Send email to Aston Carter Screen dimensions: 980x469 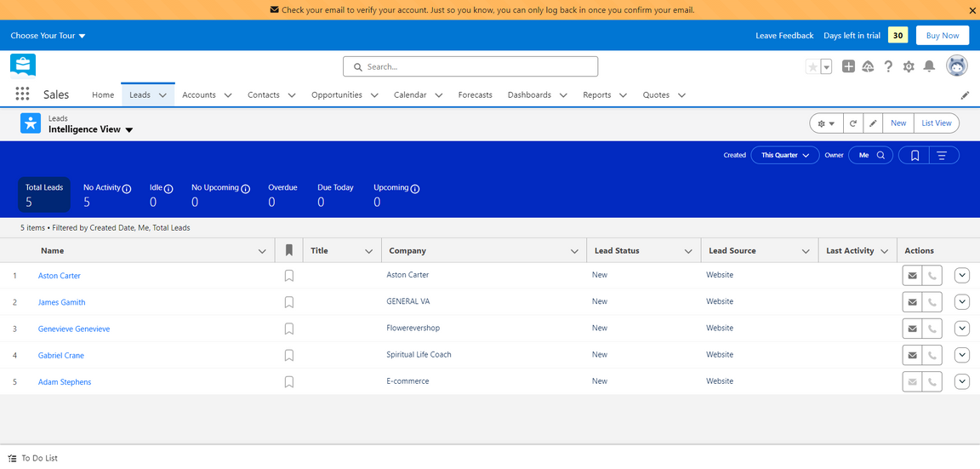point(913,276)
